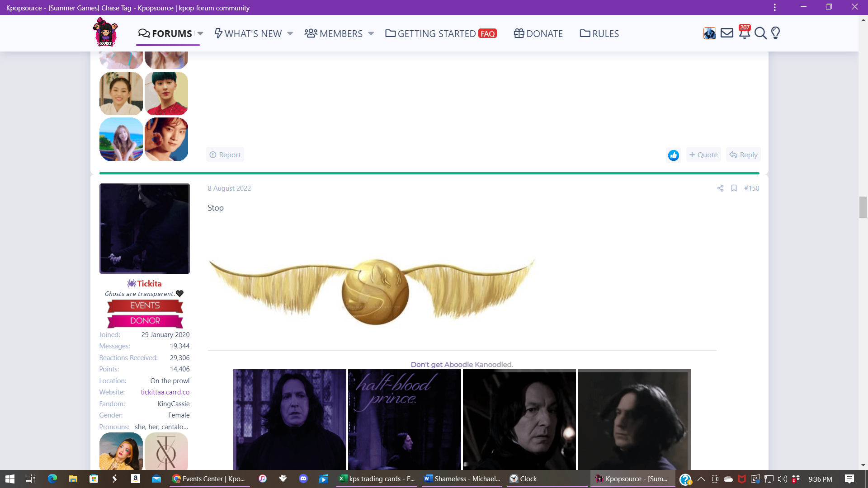Open Tickita's large profile avatar
The width and height of the screenshot is (868, 488).
click(145, 228)
